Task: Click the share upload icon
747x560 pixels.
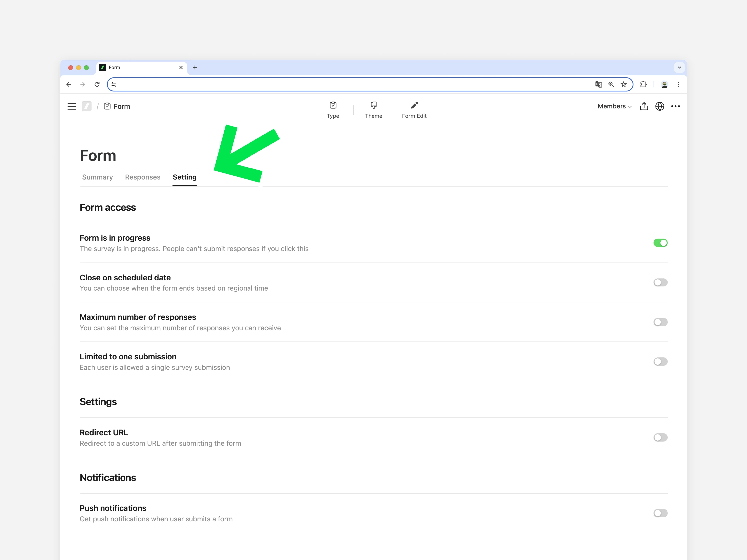Action: (644, 106)
